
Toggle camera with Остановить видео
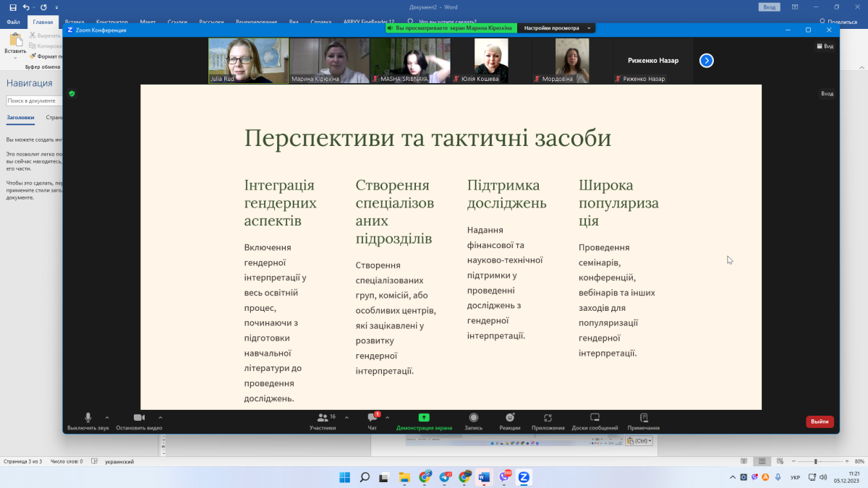[139, 418]
